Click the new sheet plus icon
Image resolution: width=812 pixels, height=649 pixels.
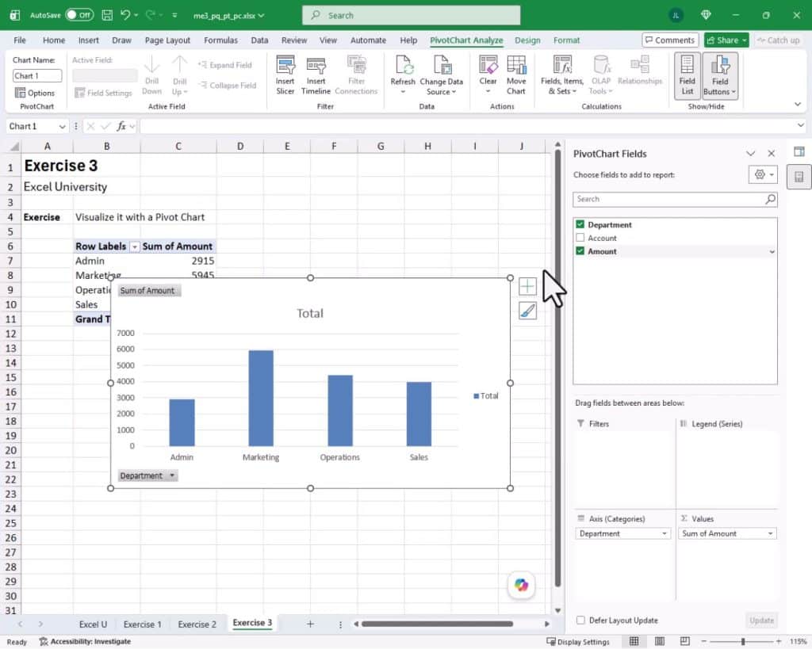click(310, 624)
